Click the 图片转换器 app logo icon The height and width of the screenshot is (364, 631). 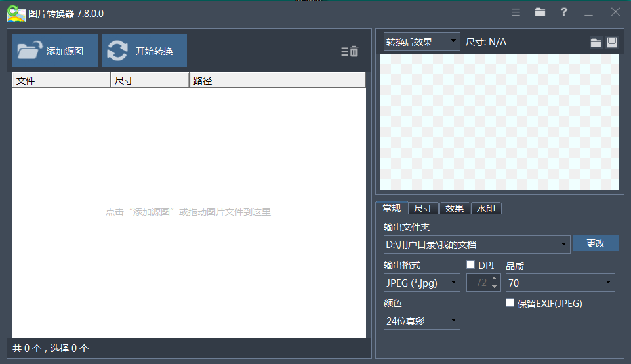[16, 13]
